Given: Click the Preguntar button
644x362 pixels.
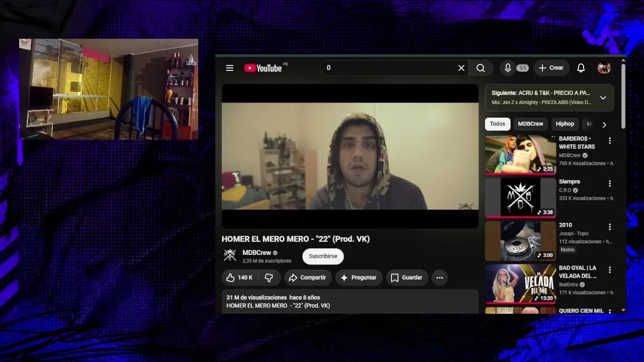Looking at the screenshot, I should 359,278.
